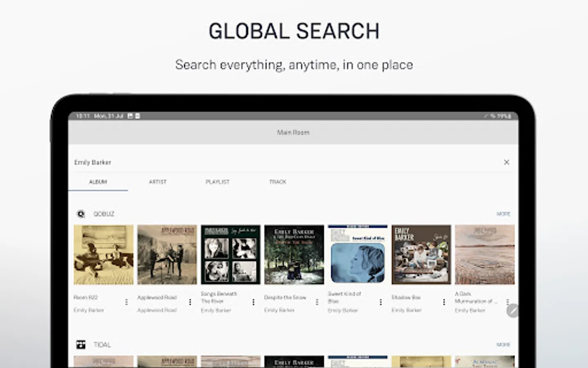Open Songs Beneath The River album cover
This screenshot has width=588, height=368.
click(231, 254)
